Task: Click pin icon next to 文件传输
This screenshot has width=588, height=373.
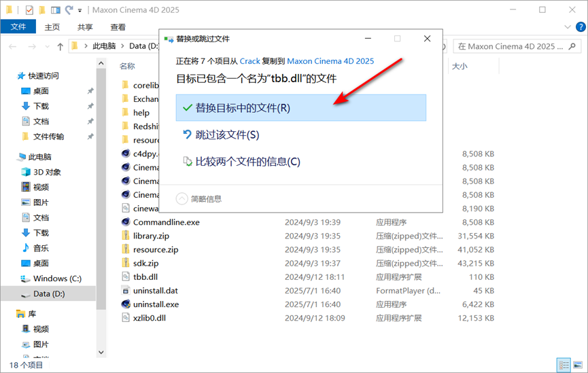Action: pyautogui.click(x=90, y=137)
